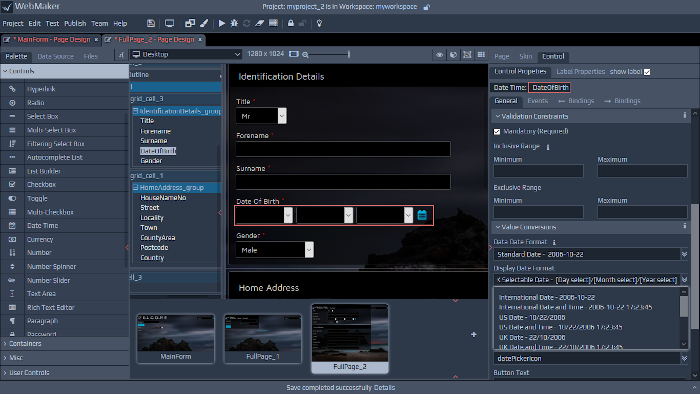This screenshot has width=700, height=394.
Task: Click the eraser icon in the toolbar
Action: click(x=259, y=23)
